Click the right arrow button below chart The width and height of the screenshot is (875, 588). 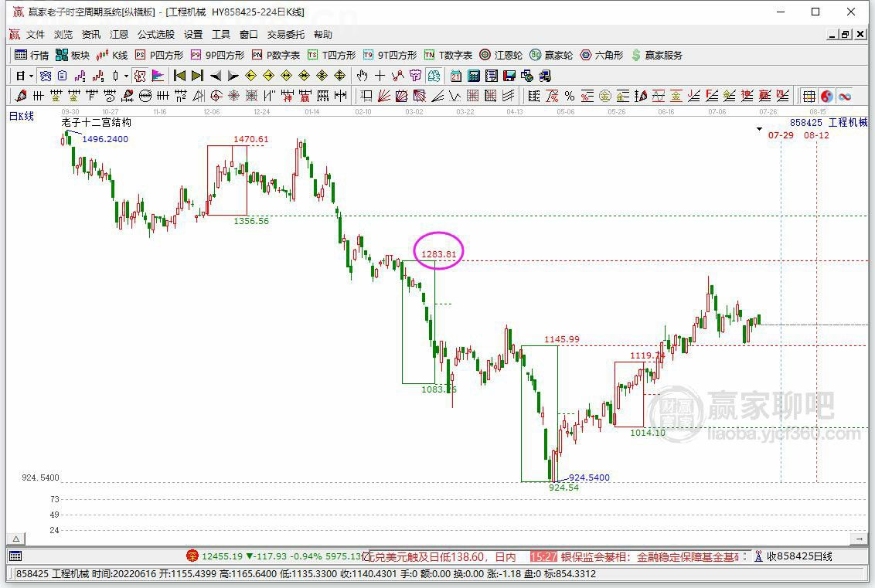[860, 539]
